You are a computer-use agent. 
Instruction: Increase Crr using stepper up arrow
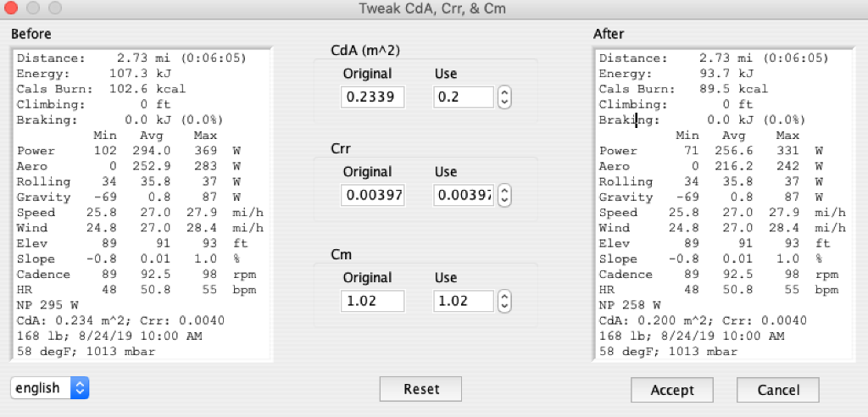tap(504, 190)
